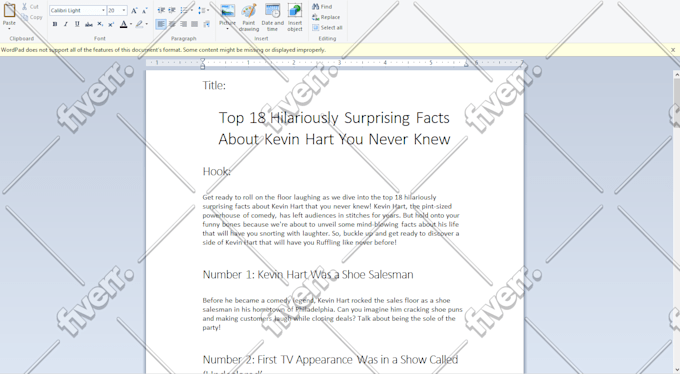Click the 'Top 18 Hilariously Surprising Facts' title line
Screen dimensions: 680x374
coord(334,118)
